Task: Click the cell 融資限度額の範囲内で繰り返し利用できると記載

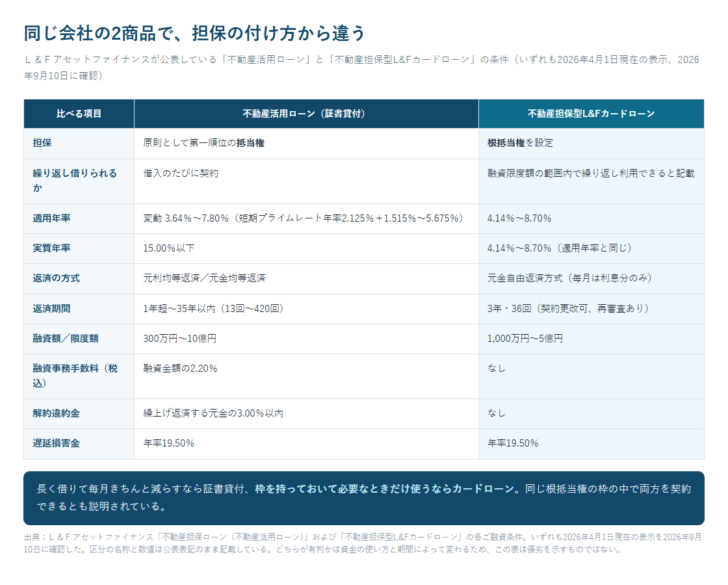Action: coord(591,181)
